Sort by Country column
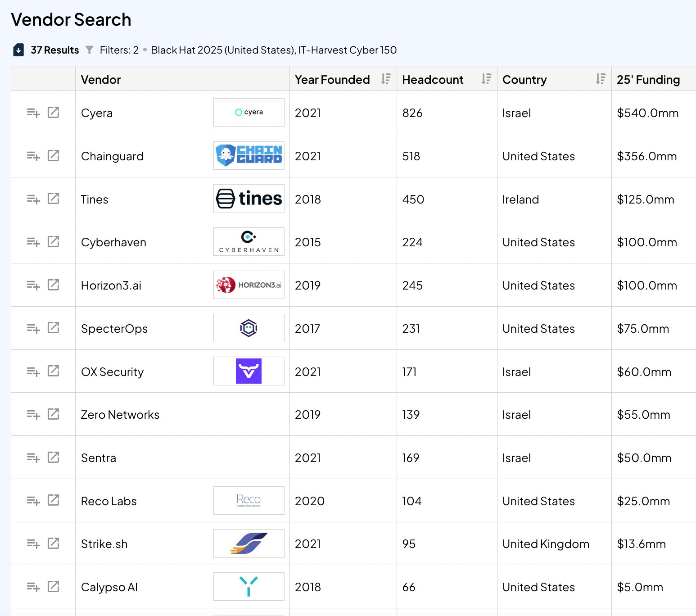The width and height of the screenshot is (696, 616). click(x=601, y=79)
